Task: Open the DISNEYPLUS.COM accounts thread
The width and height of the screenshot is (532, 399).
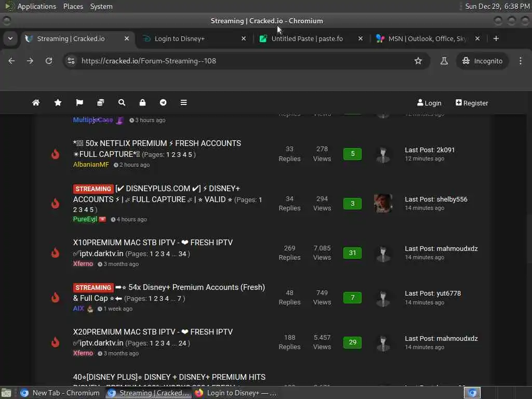Action: 156,194
